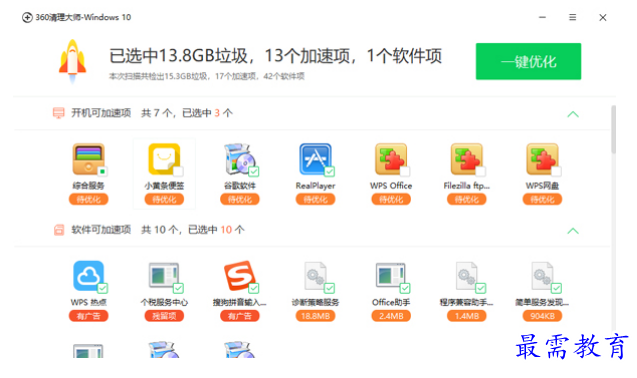The image size is (637, 378).
Task: Check the WPS Office checkbox
Action: (x=405, y=172)
